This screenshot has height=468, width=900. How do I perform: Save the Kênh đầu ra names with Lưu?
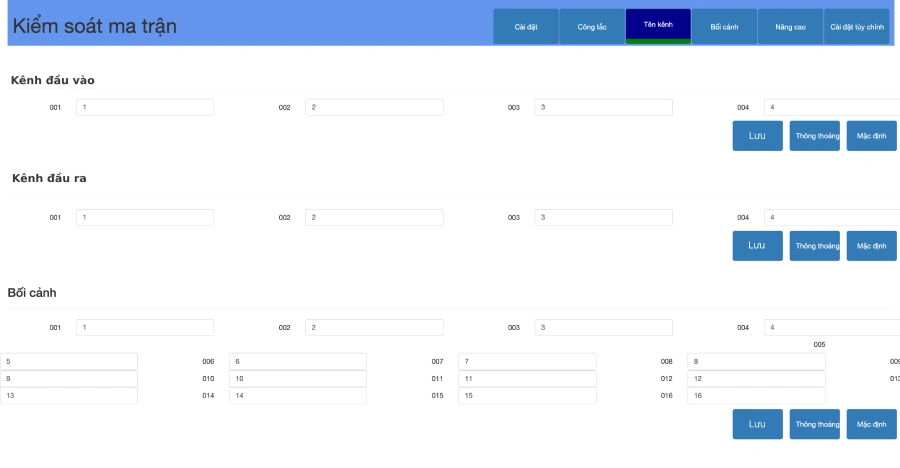click(x=757, y=246)
